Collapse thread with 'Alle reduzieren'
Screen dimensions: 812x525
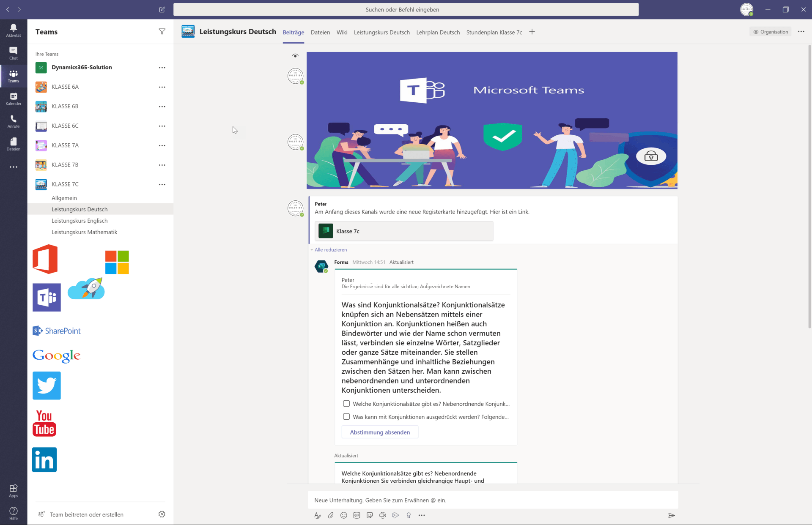pos(330,250)
